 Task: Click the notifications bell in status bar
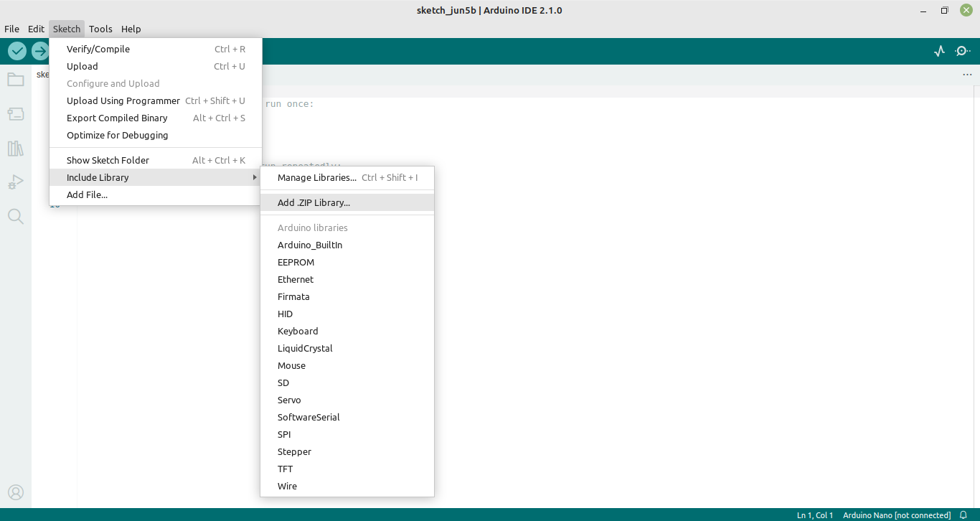963,515
